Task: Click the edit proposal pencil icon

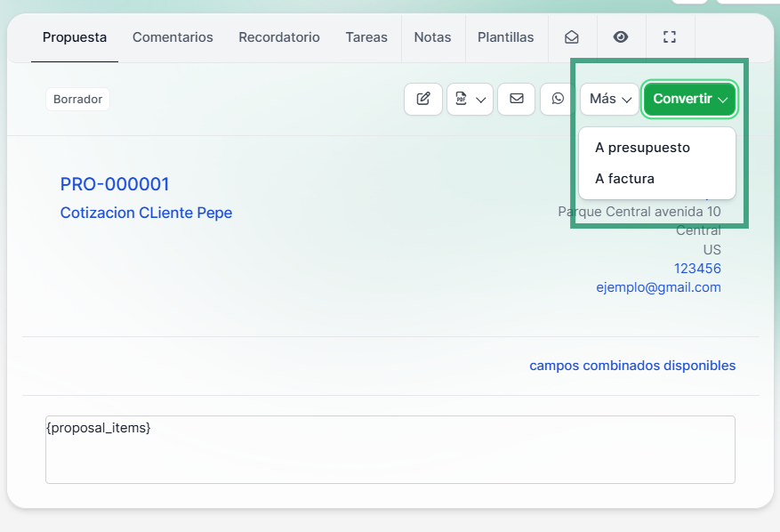Action: [x=423, y=99]
